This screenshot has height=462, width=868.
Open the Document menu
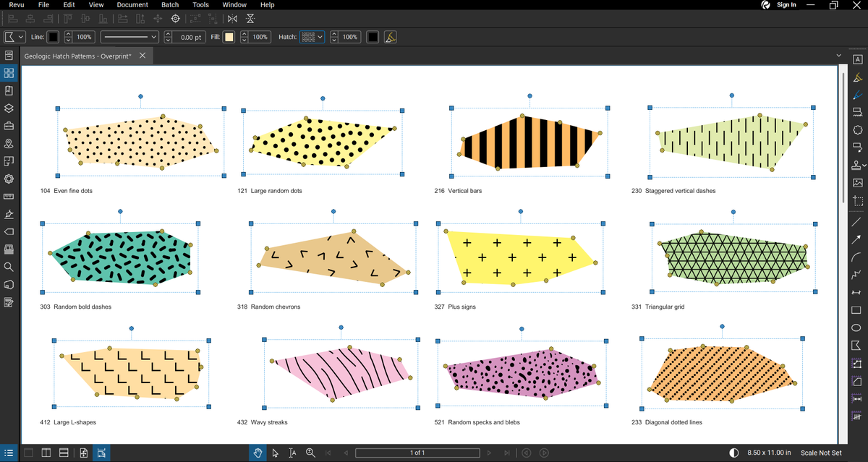132,5
